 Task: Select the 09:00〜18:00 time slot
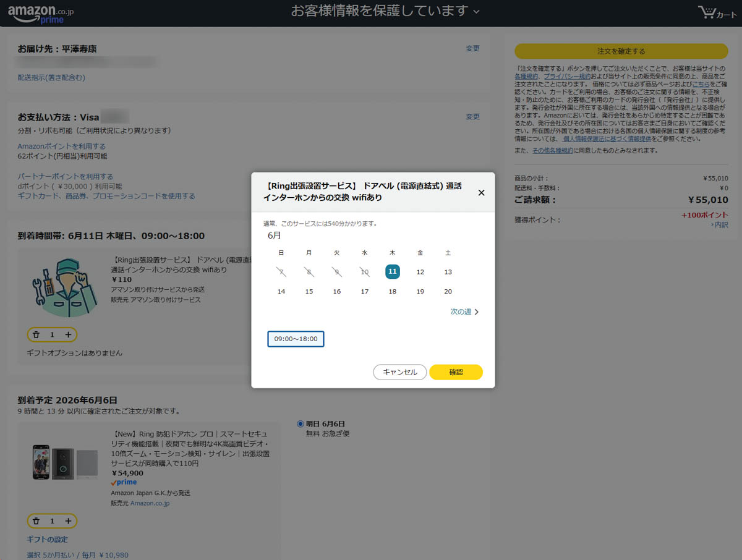(296, 339)
